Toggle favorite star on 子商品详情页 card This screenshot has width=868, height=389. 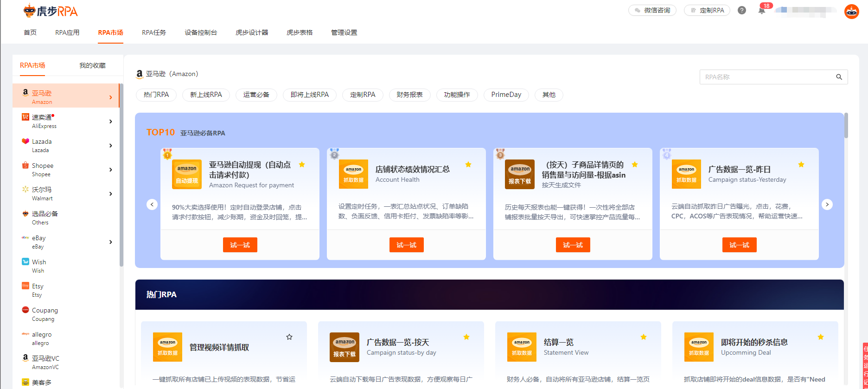pos(635,165)
